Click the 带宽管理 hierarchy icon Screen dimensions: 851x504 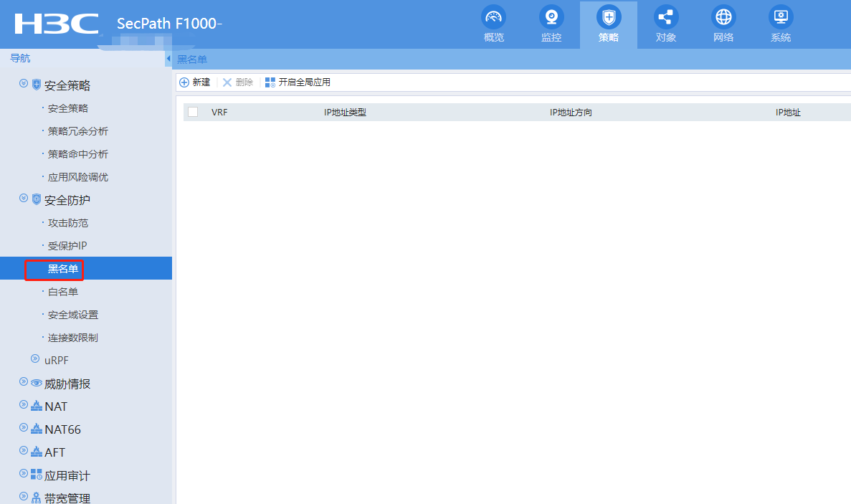click(x=37, y=498)
